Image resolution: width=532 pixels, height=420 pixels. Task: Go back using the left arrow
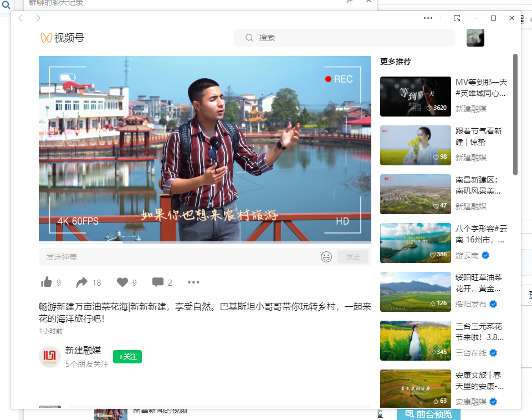pos(21,18)
